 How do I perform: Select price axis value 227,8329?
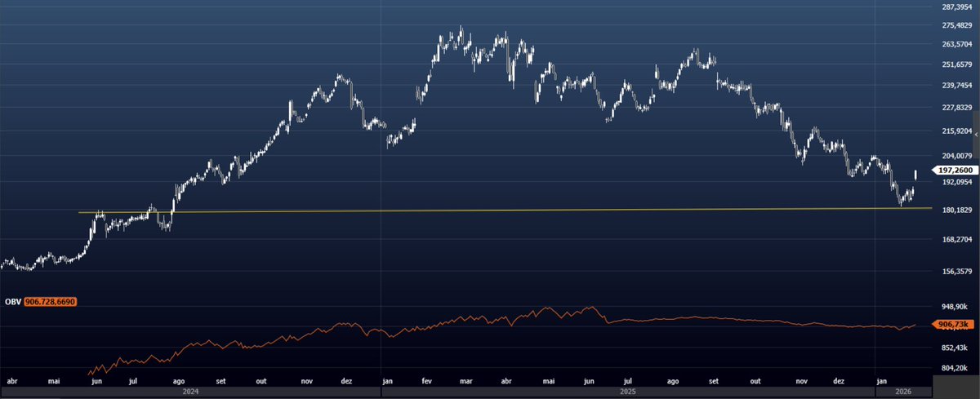(x=958, y=108)
